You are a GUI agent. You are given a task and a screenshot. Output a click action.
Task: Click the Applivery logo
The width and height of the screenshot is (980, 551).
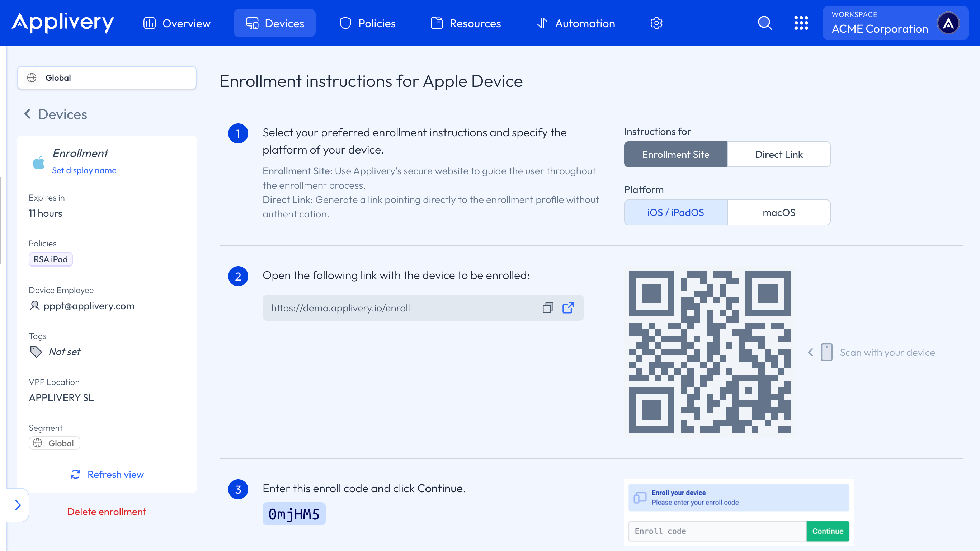(63, 23)
